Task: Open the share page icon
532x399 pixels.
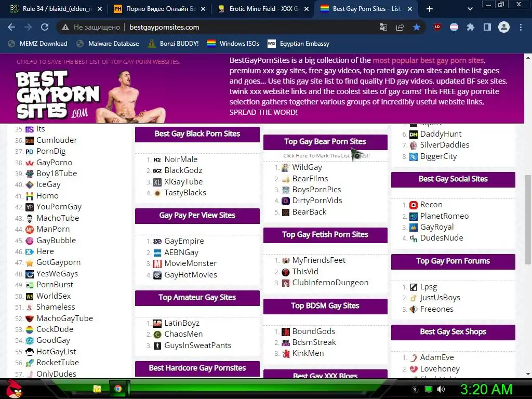Action: point(400,27)
